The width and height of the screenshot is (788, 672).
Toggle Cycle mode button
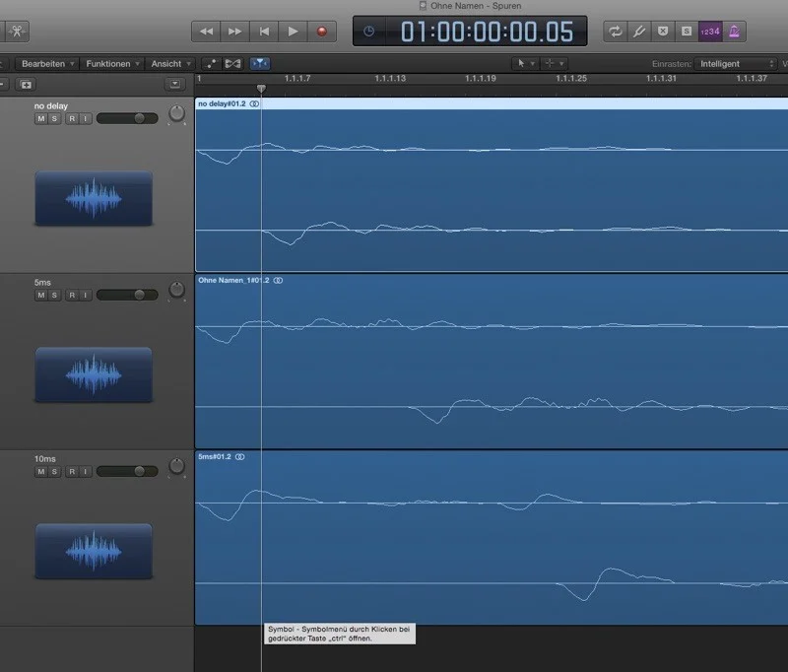[x=616, y=32]
